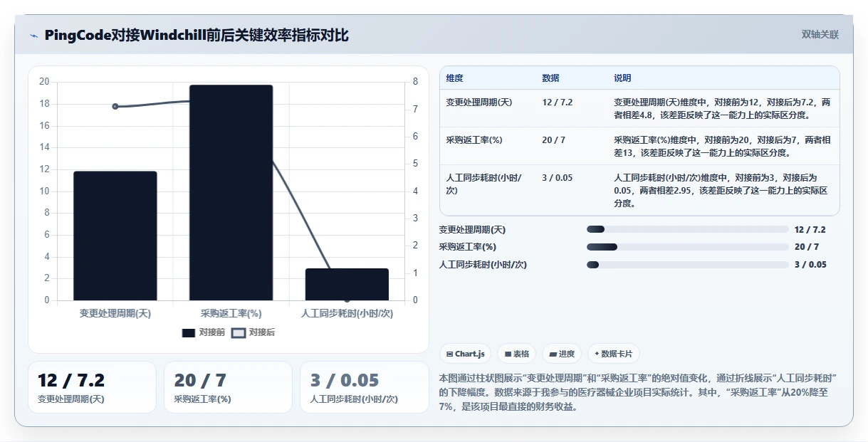
Task: Click the outlined 对接后 legend color box
Action: [x=239, y=333]
